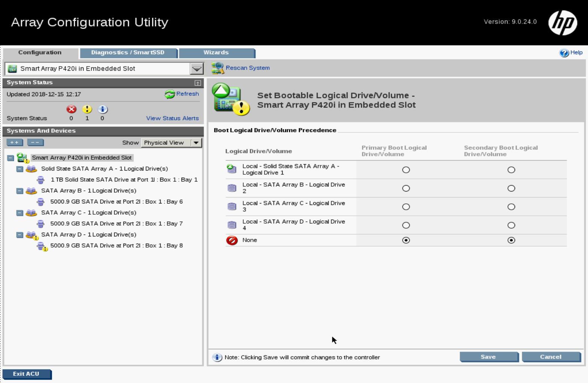Click the green Refresh arrows icon

point(170,94)
